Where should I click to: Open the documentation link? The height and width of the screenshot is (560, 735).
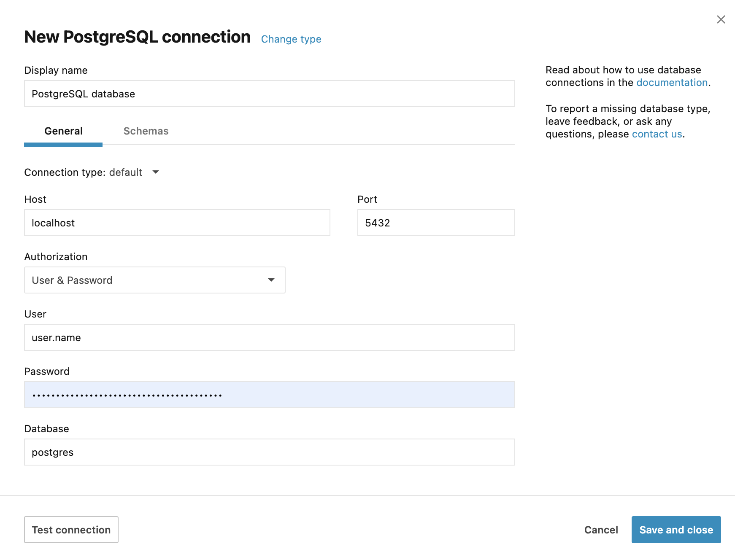coord(672,83)
